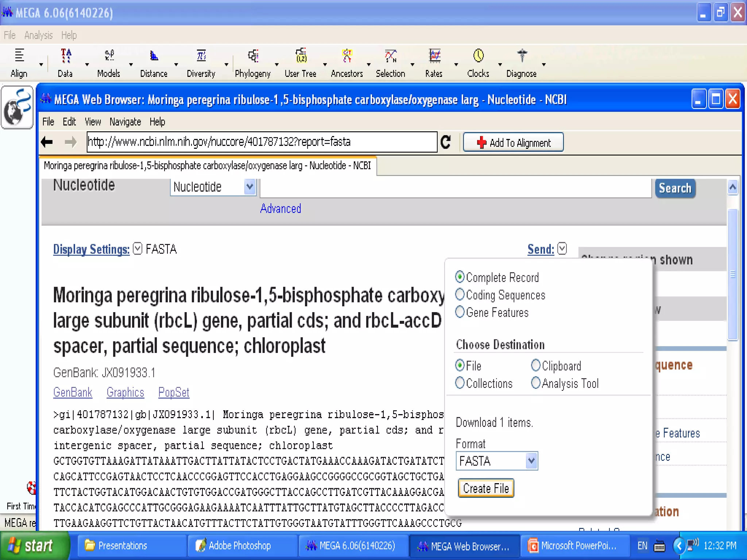This screenshot has width=747, height=560.
Task: Switch to MEGA 6.06 taskbar button
Action: coord(353,546)
